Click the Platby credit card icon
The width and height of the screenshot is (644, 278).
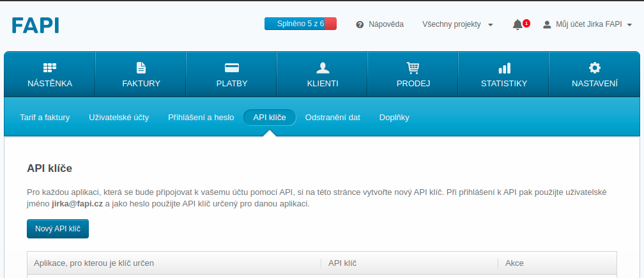pos(231,68)
